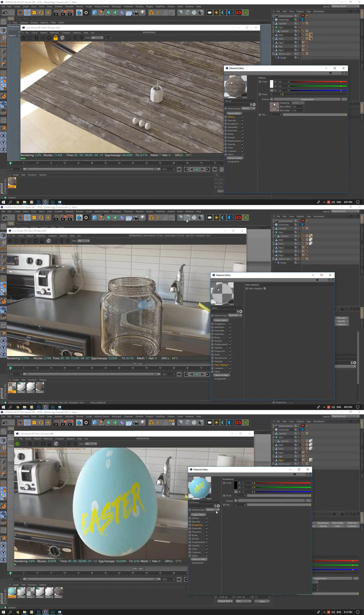The width and height of the screenshot is (364, 615).
Task: Open the Materials menu in the glass jar Live Viewer
Action: (41, 236)
